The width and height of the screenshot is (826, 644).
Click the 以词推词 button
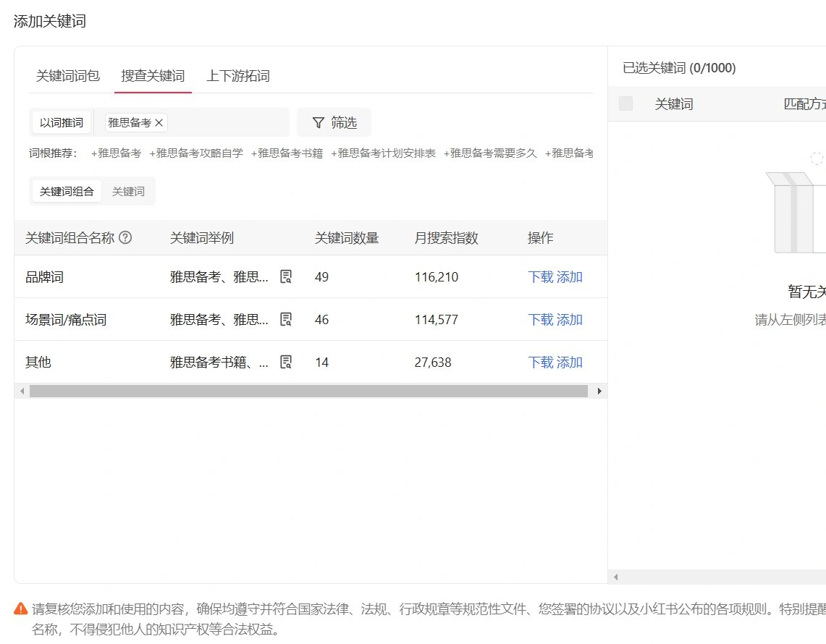click(x=62, y=122)
